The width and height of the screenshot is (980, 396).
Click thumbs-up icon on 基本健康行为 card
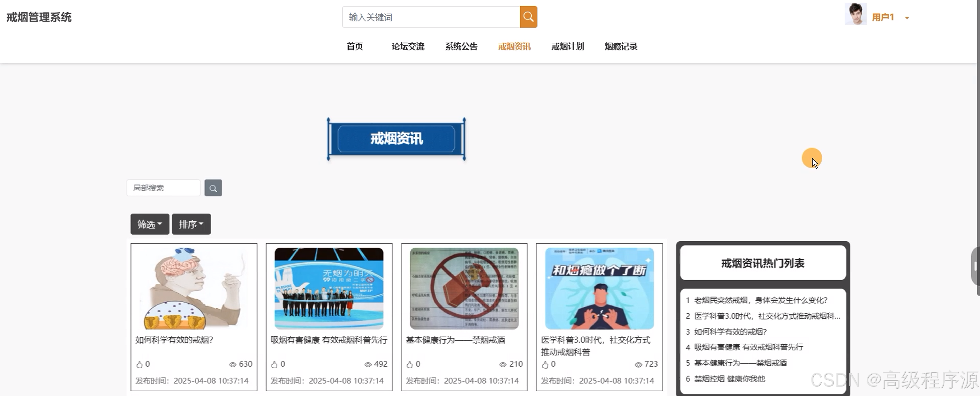pos(409,364)
